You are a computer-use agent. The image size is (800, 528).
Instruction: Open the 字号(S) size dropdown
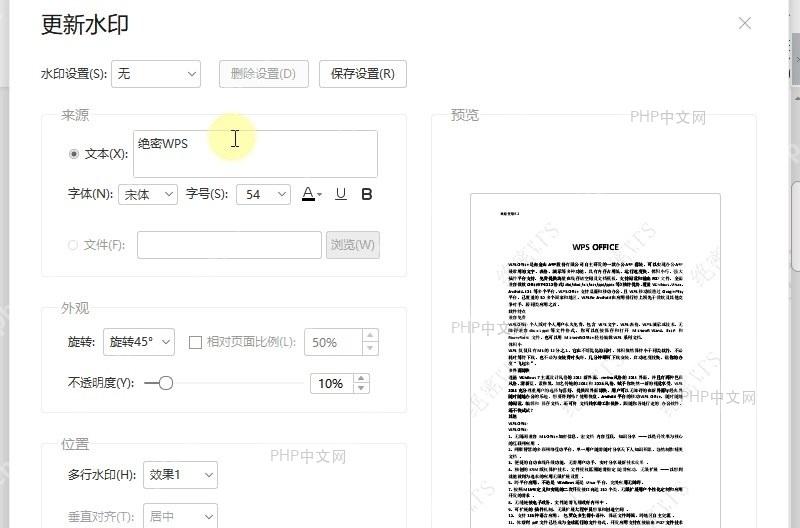pos(263,194)
